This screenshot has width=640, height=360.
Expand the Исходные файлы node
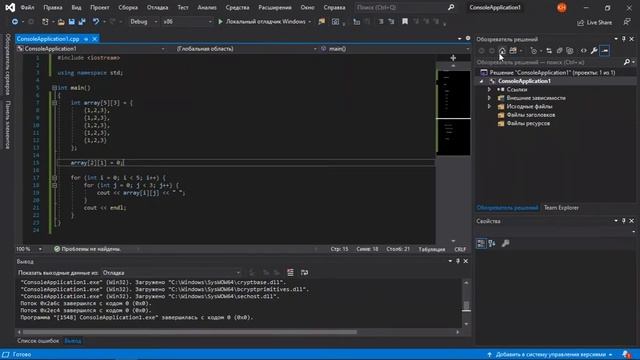[x=489, y=107]
